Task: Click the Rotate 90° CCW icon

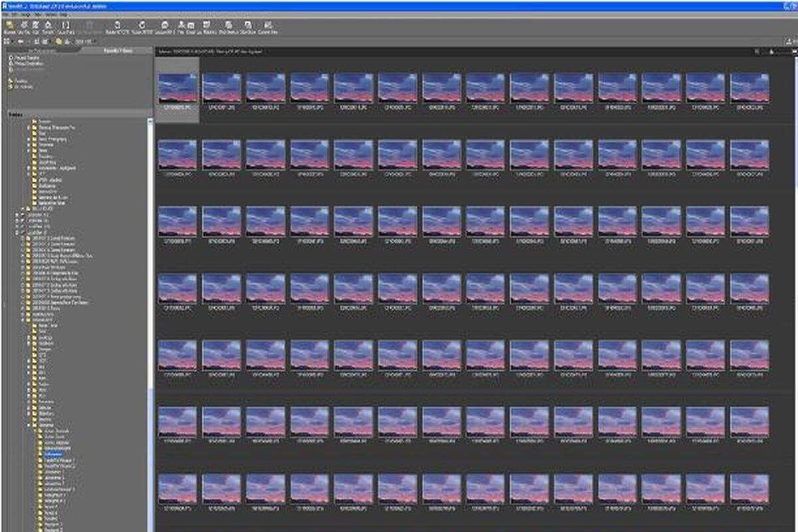Action: pos(118,27)
